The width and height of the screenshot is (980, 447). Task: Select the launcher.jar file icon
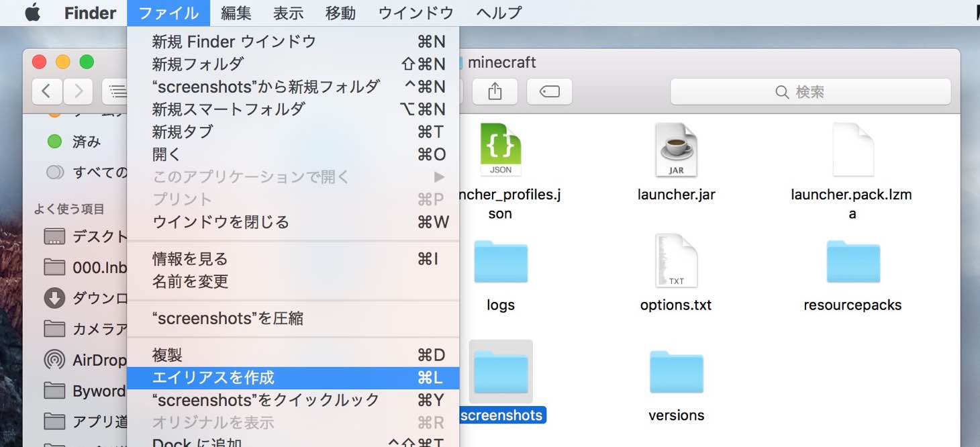(x=676, y=150)
